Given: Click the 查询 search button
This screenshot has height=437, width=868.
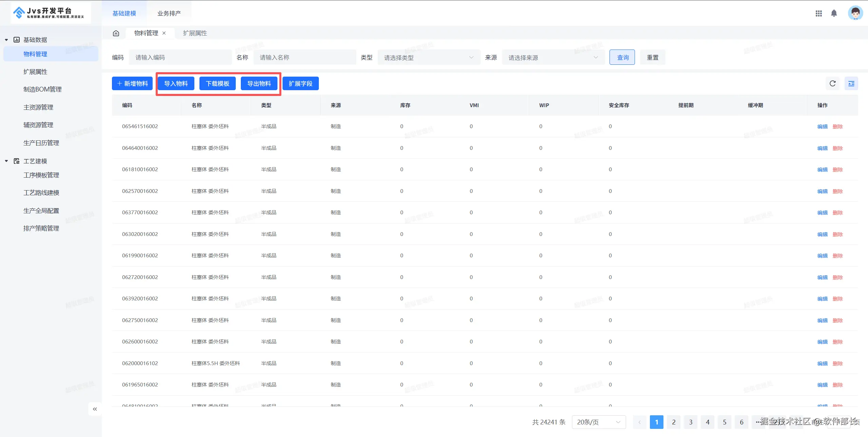Looking at the screenshot, I should click(622, 57).
